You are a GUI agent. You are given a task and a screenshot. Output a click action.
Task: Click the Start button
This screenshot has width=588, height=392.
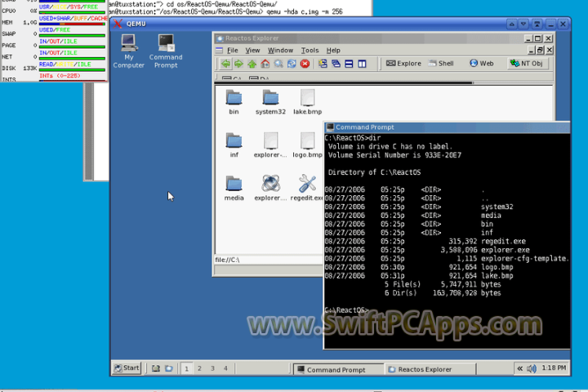[127, 368]
